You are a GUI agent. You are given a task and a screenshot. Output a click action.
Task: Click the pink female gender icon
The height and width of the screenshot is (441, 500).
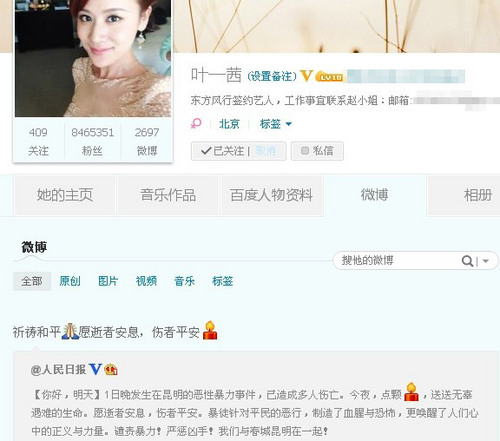coord(196,124)
